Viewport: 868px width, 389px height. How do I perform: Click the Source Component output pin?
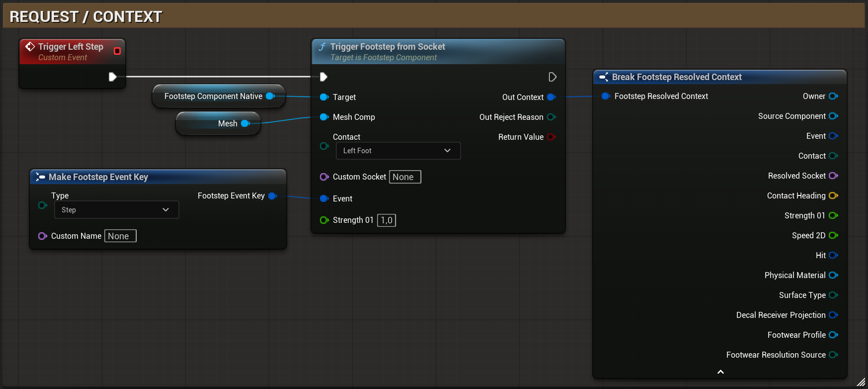pos(834,116)
